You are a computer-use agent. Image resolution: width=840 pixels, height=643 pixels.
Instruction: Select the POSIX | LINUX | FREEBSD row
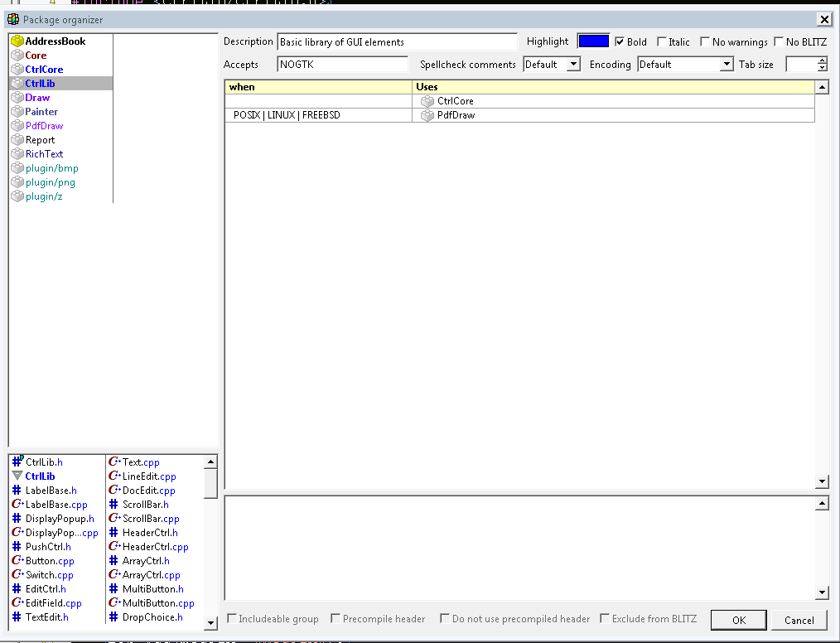(287, 115)
